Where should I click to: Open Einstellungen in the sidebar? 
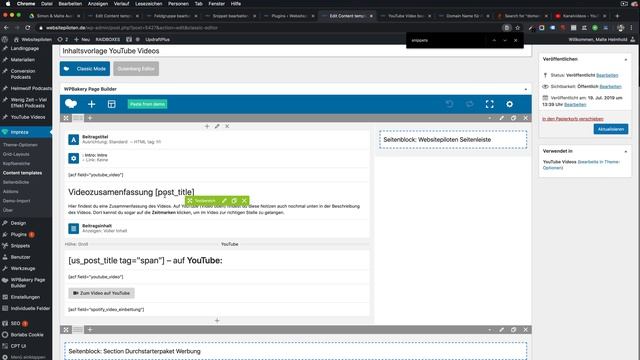coord(26,297)
